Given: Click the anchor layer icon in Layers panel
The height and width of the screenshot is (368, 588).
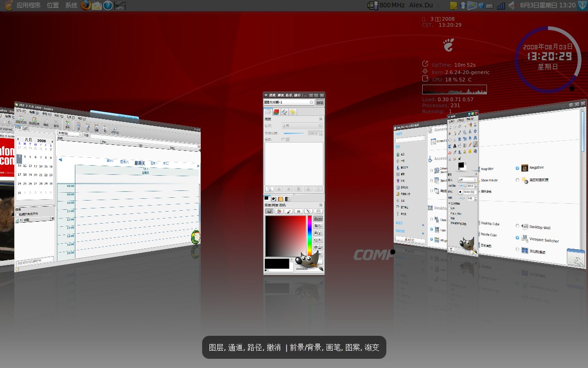Looking at the screenshot, I should (x=308, y=189).
